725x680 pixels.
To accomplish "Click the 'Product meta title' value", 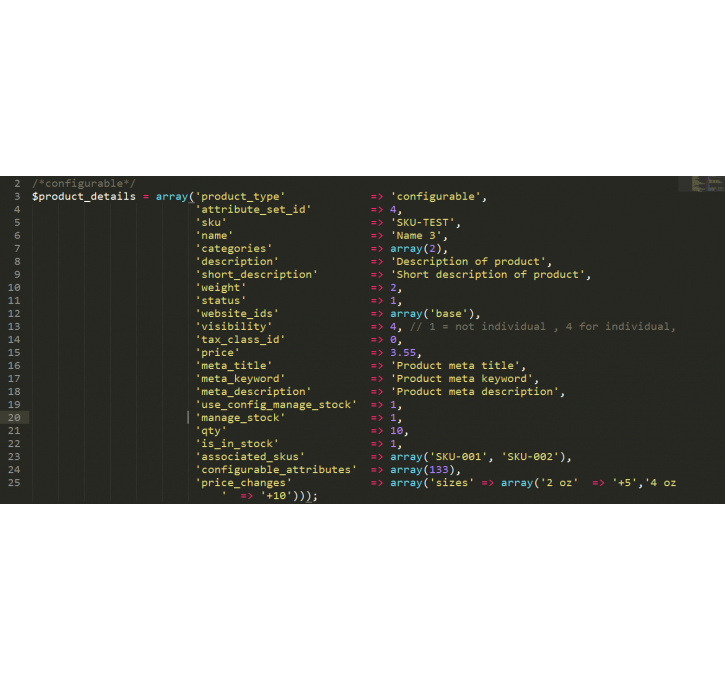I will [455, 365].
